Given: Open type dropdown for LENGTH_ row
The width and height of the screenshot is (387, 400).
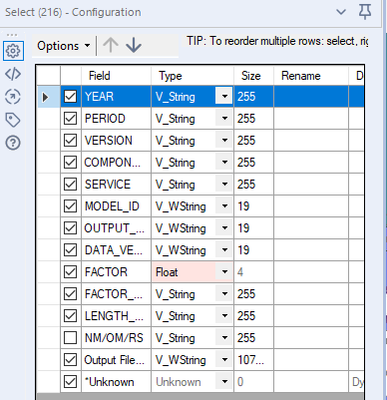Looking at the screenshot, I should pyautogui.click(x=224, y=316).
